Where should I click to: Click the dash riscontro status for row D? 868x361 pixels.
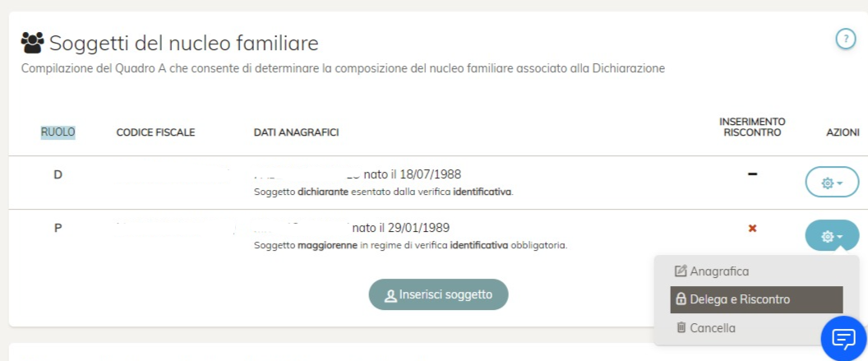coord(752,174)
